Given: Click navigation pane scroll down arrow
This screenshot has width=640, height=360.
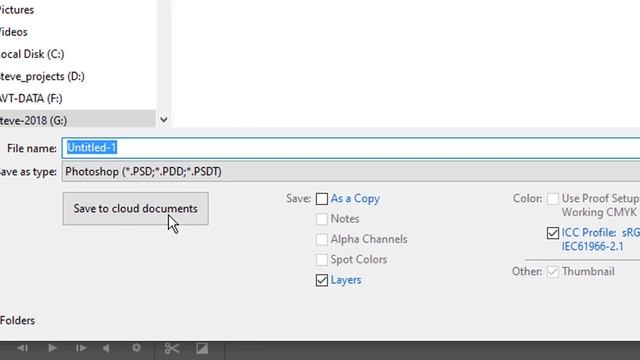Looking at the screenshot, I should coord(164,120).
